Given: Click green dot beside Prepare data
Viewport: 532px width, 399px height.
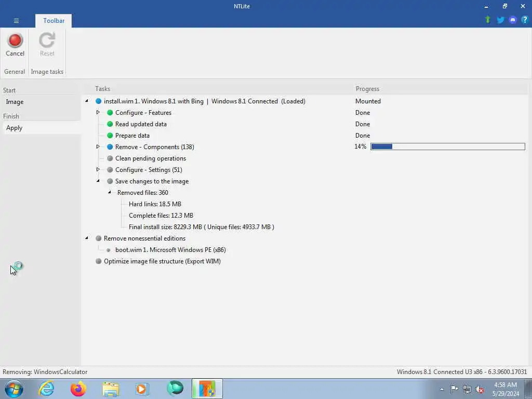Looking at the screenshot, I should tap(110, 136).
